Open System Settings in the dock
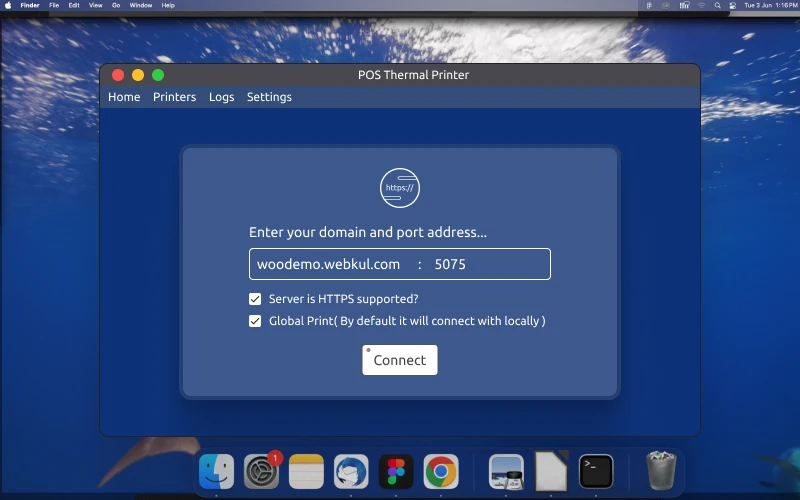The height and width of the screenshot is (500, 800). point(261,471)
